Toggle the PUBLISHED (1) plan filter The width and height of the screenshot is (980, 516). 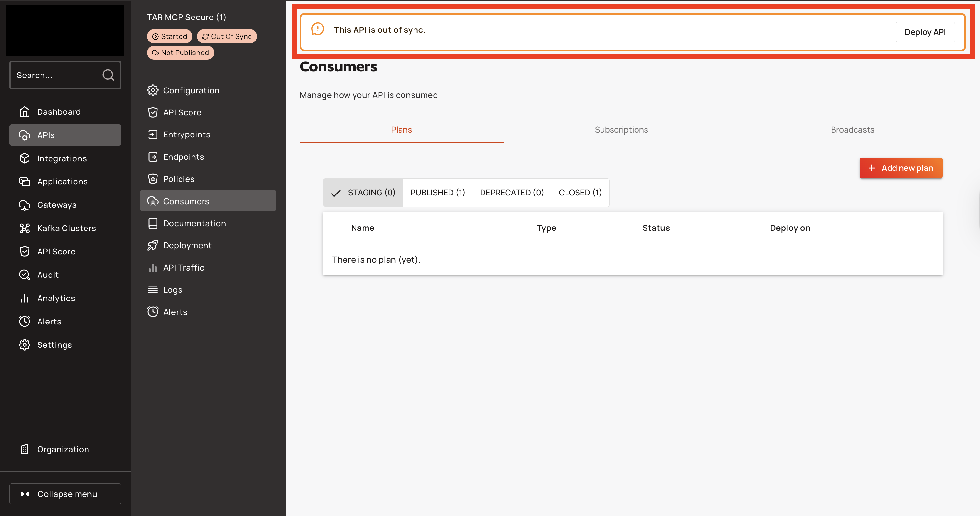pyautogui.click(x=437, y=193)
